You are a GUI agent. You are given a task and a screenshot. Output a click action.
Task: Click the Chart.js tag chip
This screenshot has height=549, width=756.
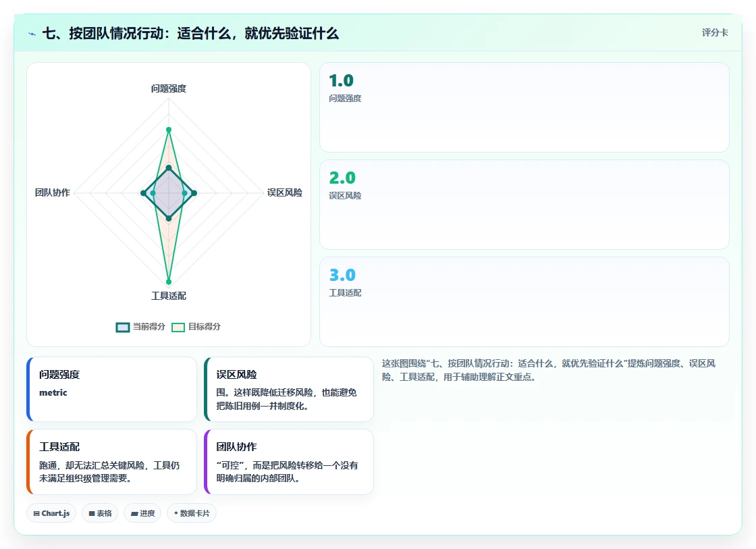[51, 513]
